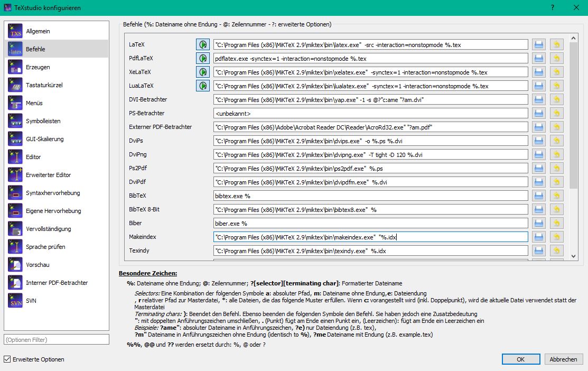Browse for the Ps2Pdf executable
Viewport: 588px width, 371px height.
[x=539, y=169]
